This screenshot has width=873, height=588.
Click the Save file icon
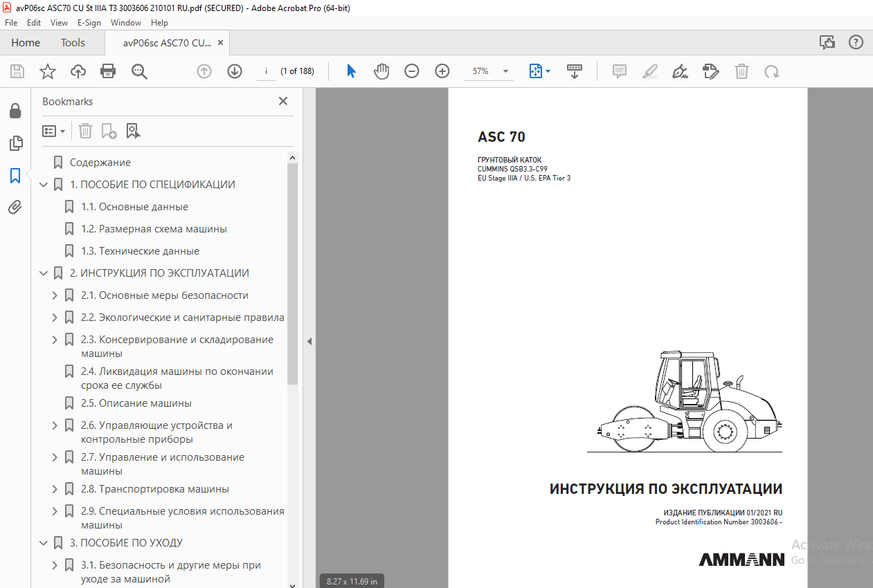[17, 71]
